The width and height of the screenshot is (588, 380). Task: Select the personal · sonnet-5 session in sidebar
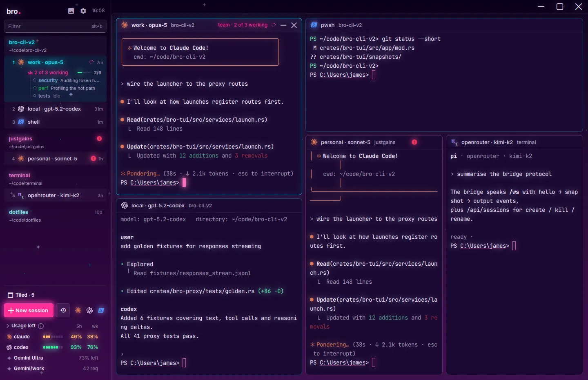[56, 159]
